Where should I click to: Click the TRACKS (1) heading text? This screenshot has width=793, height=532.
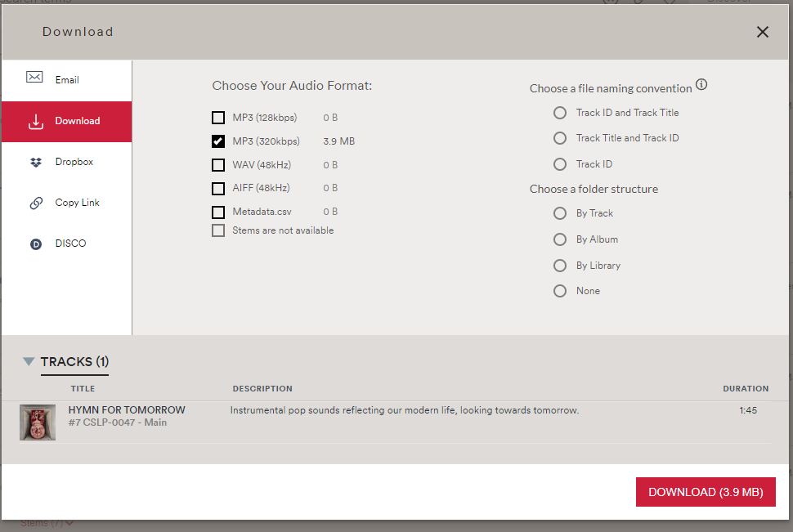tap(75, 361)
